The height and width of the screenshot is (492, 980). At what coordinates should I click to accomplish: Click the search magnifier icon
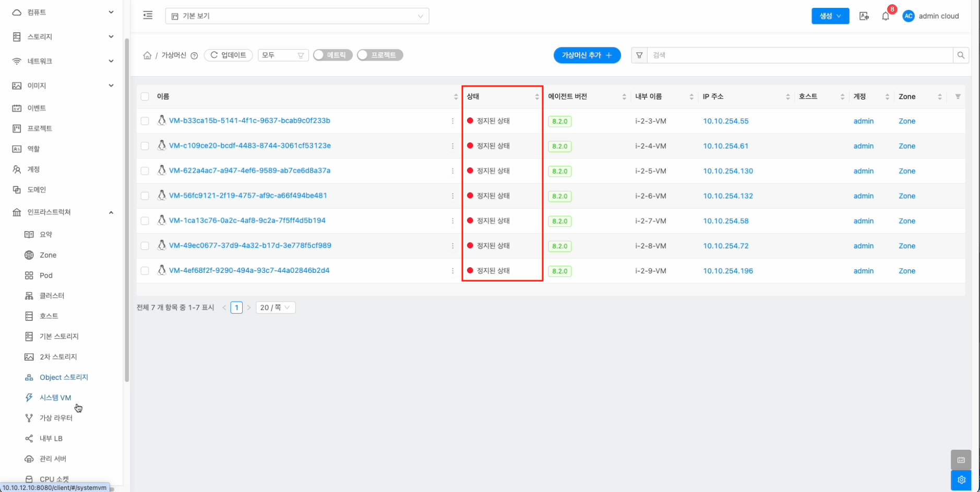pyautogui.click(x=961, y=55)
